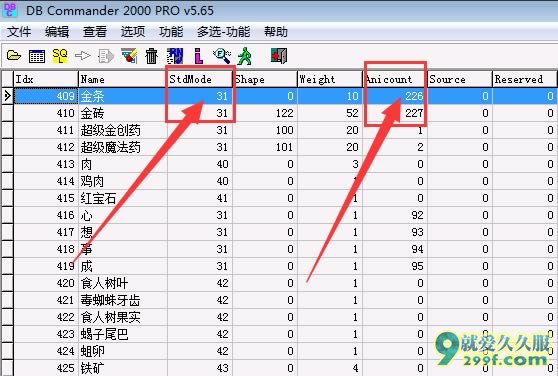
Task: Select the Name cell 毒蜘蛛牙齿
Action: tap(123, 300)
